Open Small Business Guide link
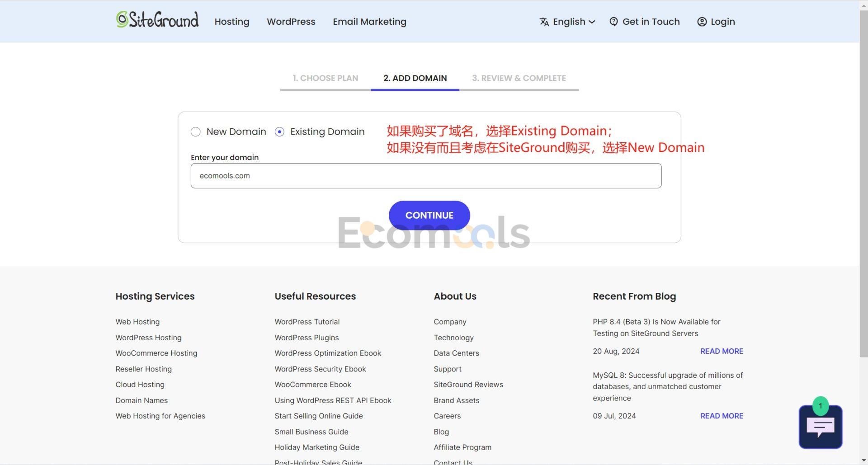Image resolution: width=868 pixels, height=465 pixels. (311, 432)
